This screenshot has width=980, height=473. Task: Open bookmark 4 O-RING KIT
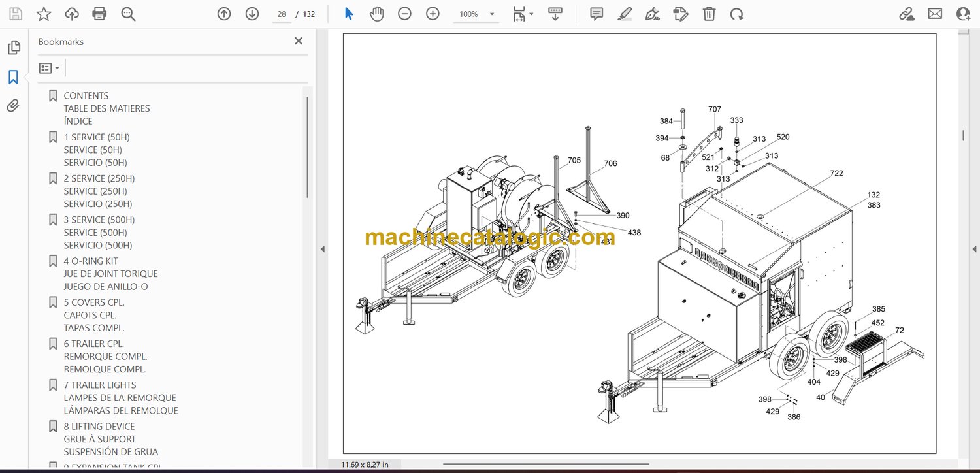(x=110, y=274)
